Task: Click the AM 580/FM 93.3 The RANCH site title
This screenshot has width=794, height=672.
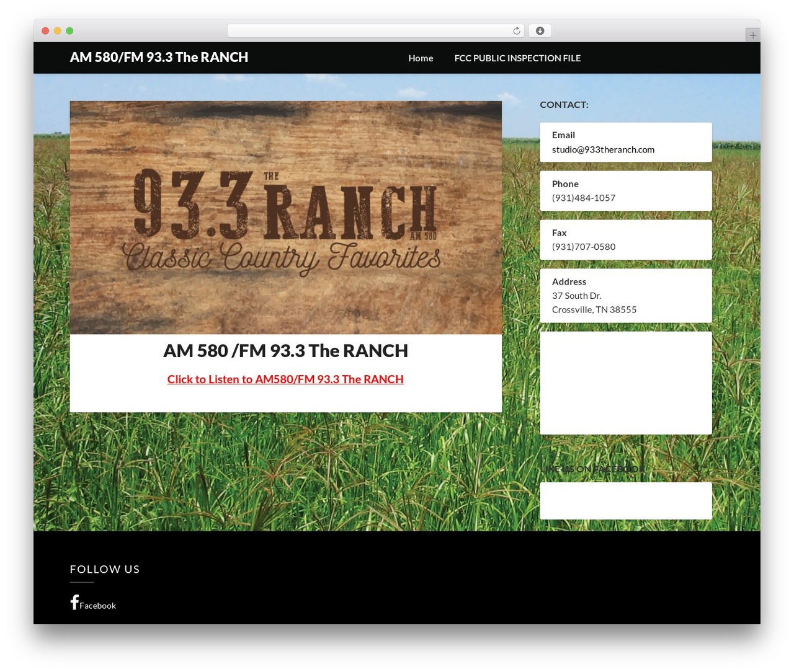Action: coord(159,57)
